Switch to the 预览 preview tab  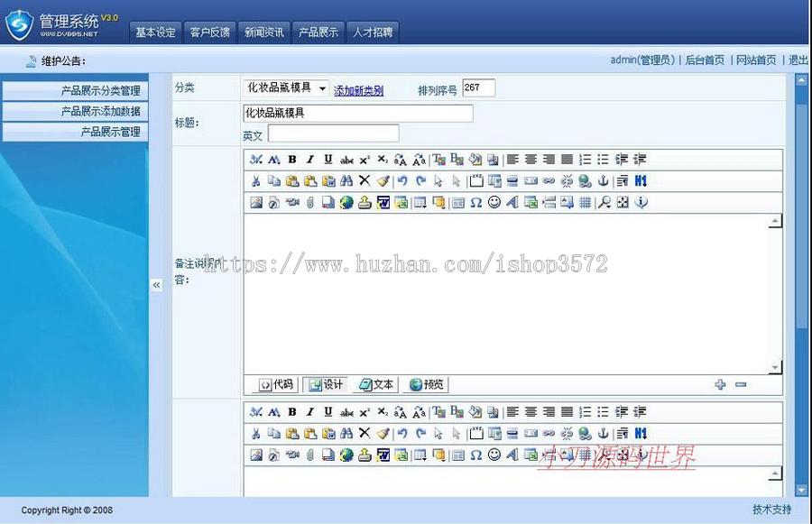click(424, 384)
